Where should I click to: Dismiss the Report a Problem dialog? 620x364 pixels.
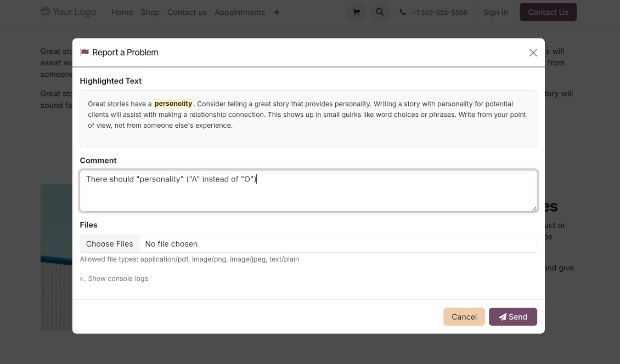tap(533, 52)
